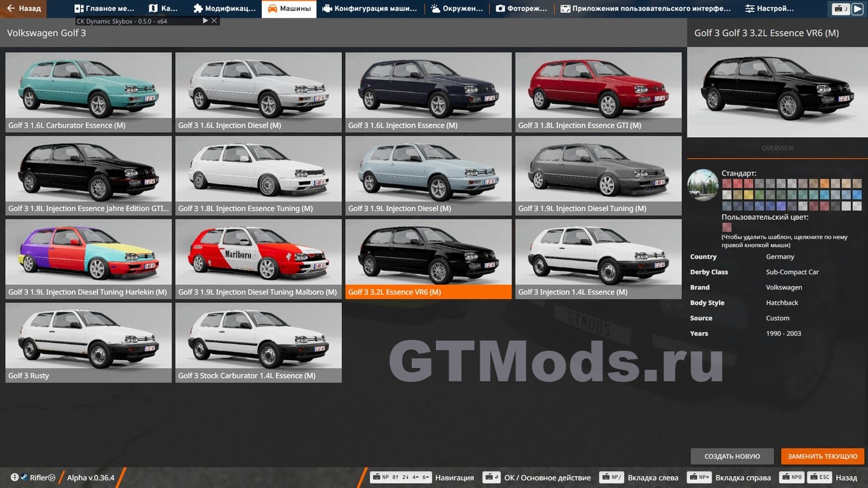Select grey Golf 3 1.9L Injection Diesel Tuning
Screen dimensions: 868x488
coord(599,175)
